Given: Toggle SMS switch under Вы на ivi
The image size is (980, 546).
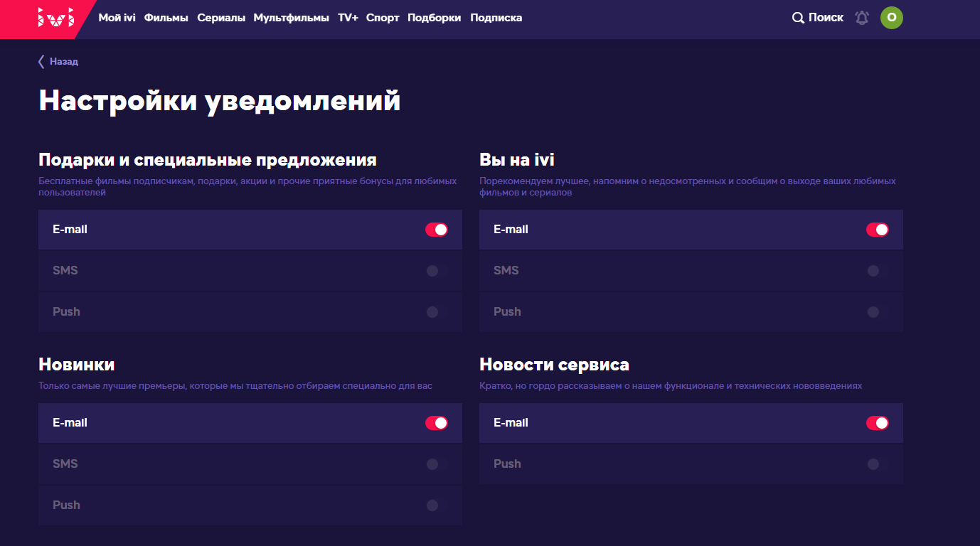Looking at the screenshot, I should tap(878, 271).
